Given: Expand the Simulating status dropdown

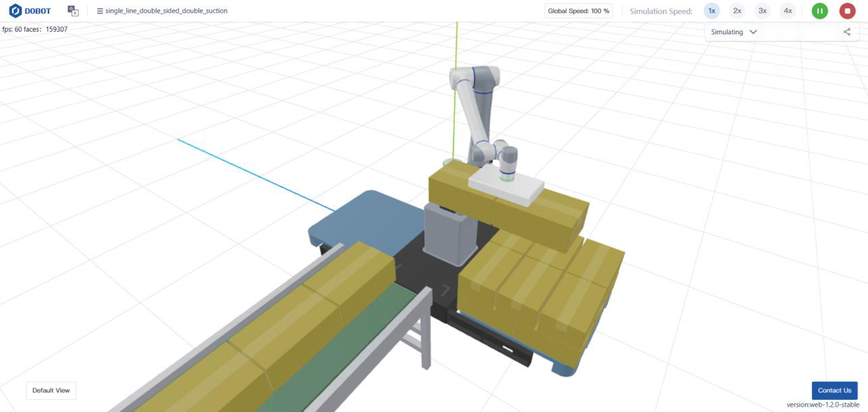Looking at the screenshot, I should click(x=733, y=32).
